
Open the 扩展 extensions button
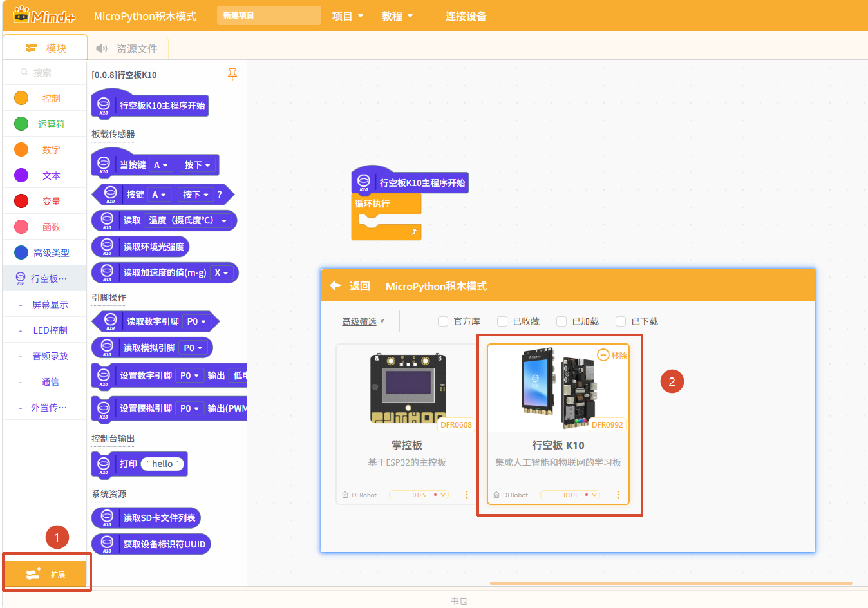(x=46, y=574)
